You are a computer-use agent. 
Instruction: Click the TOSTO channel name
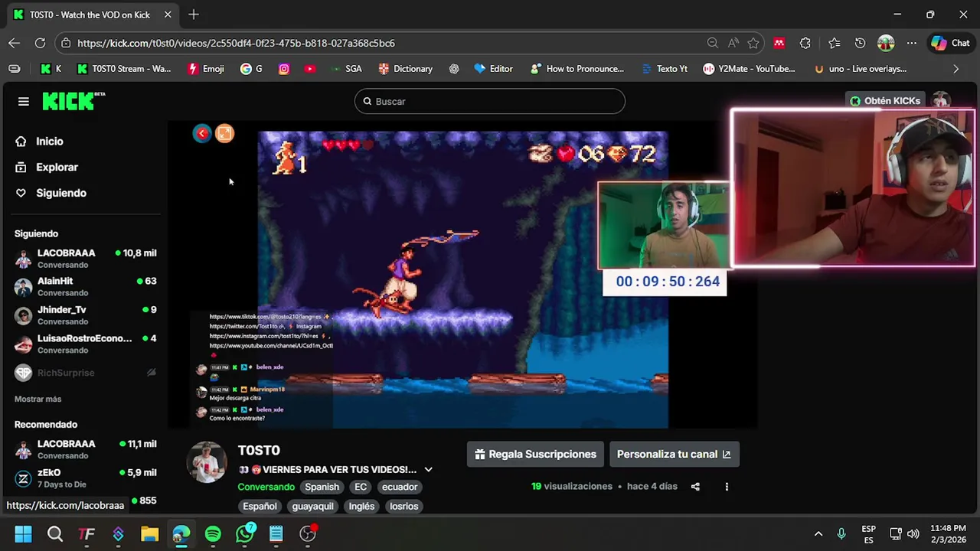tap(259, 451)
